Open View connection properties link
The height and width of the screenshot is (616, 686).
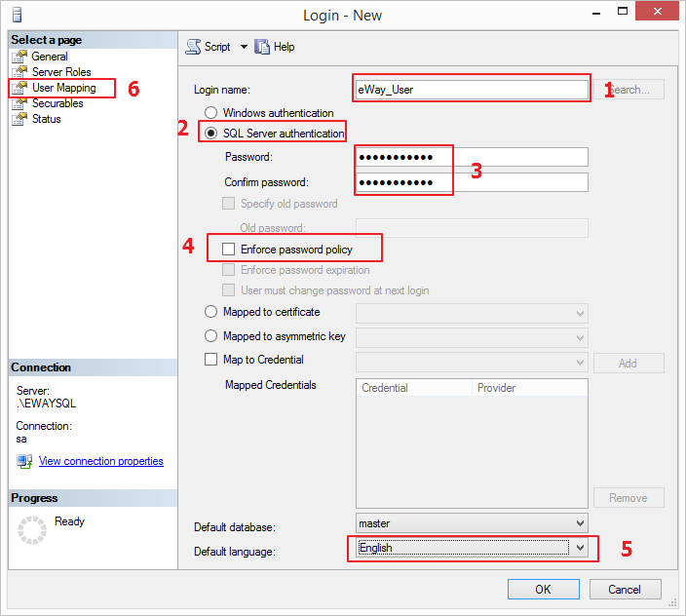[101, 461]
